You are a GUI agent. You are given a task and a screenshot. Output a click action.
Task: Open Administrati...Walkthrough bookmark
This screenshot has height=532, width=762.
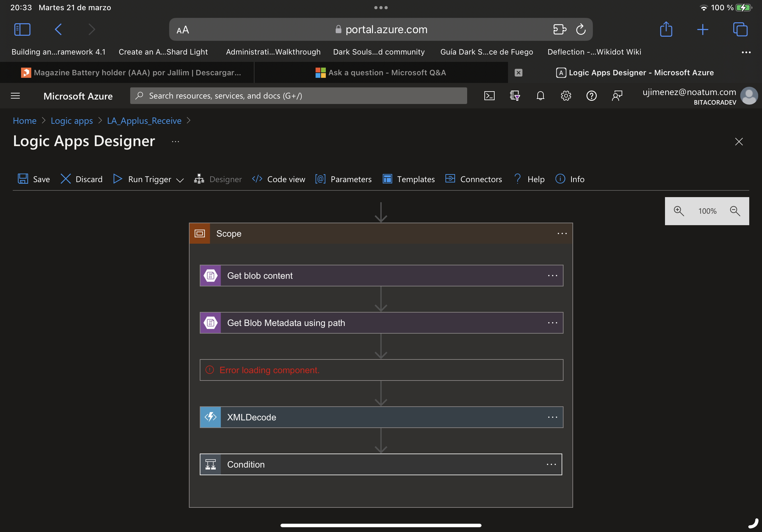273,52
